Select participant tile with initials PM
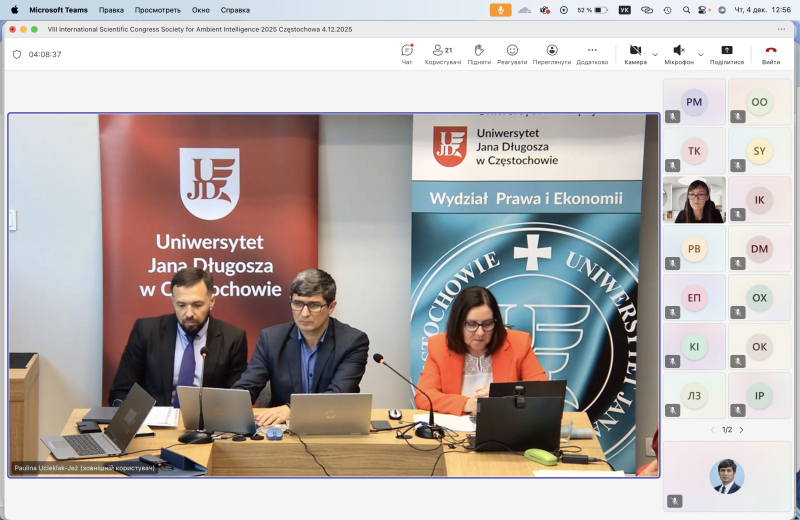 694,102
